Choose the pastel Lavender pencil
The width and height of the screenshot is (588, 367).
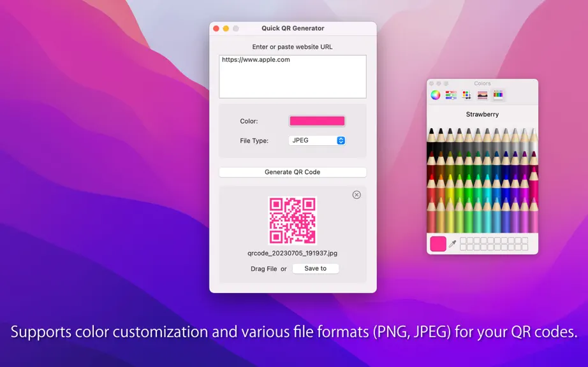pos(515,215)
